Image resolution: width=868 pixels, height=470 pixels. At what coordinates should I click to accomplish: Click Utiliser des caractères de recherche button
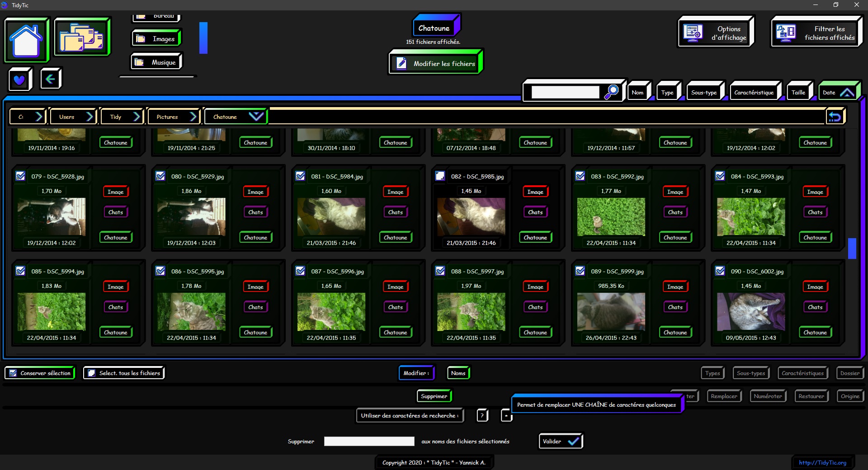(410, 415)
